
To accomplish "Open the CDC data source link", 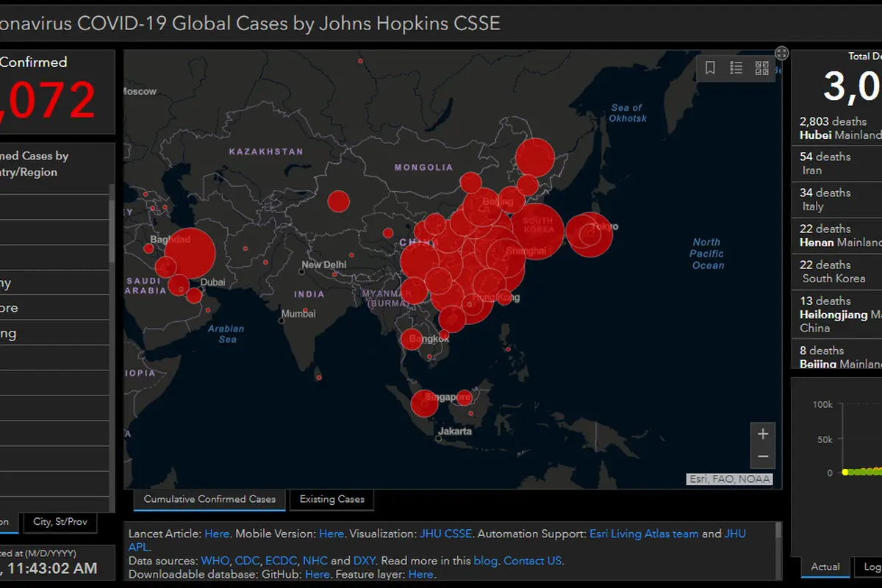I will (x=248, y=561).
